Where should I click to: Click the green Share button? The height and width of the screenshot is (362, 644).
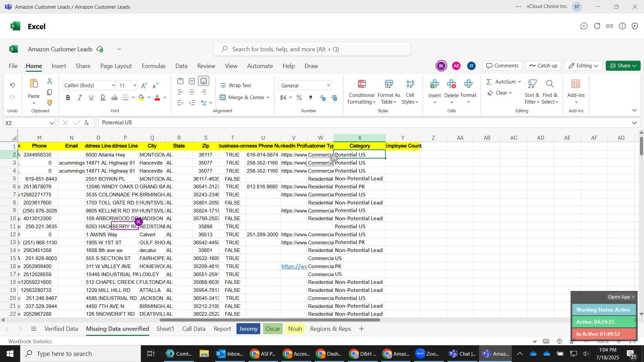click(623, 66)
